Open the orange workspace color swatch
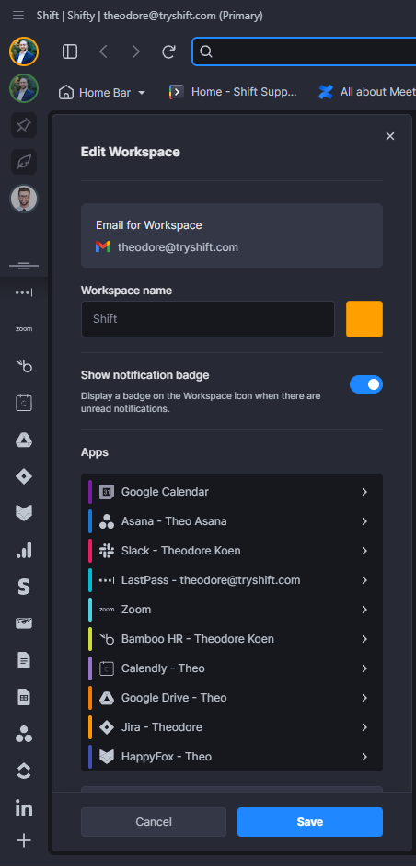 [364, 319]
